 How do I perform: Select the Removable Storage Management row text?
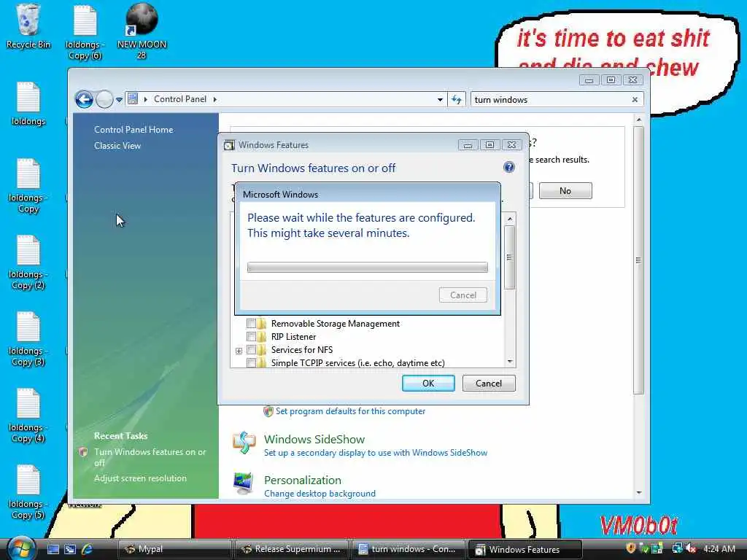click(x=336, y=323)
